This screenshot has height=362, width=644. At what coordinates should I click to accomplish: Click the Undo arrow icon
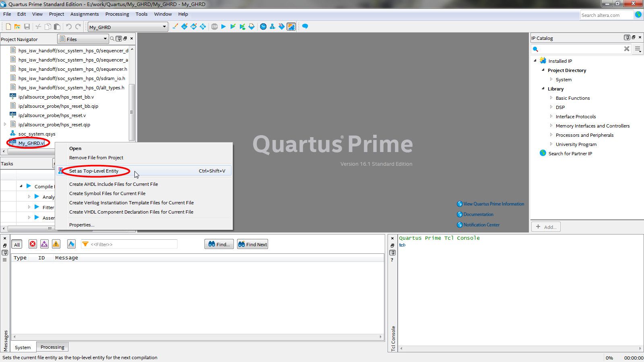coord(68,27)
